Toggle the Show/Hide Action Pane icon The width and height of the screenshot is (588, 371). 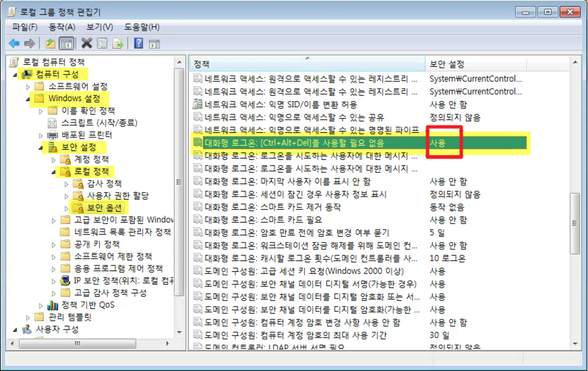[x=154, y=44]
